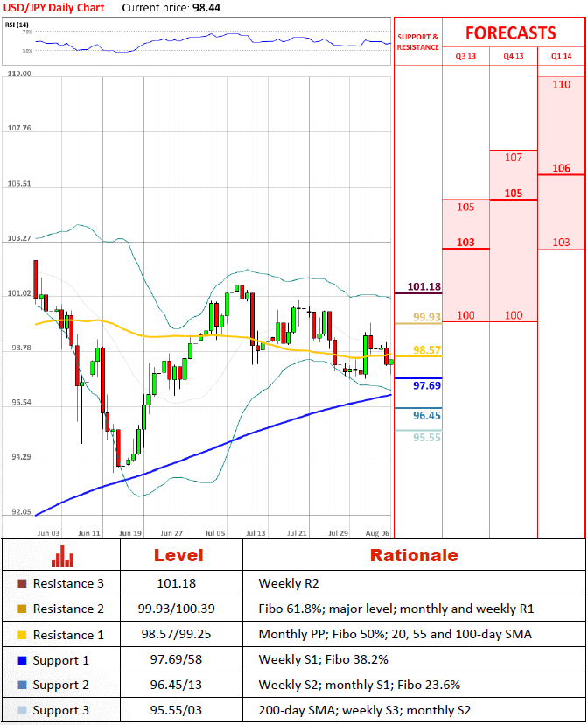The height and width of the screenshot is (725, 588).
Task: Click the Support 1 row label
Action: coord(60,660)
